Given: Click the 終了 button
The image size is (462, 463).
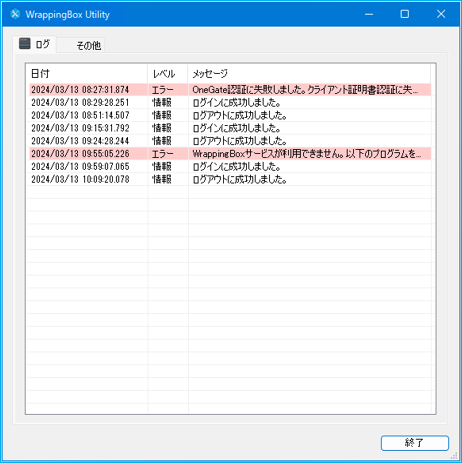Looking at the screenshot, I should [x=415, y=443].
